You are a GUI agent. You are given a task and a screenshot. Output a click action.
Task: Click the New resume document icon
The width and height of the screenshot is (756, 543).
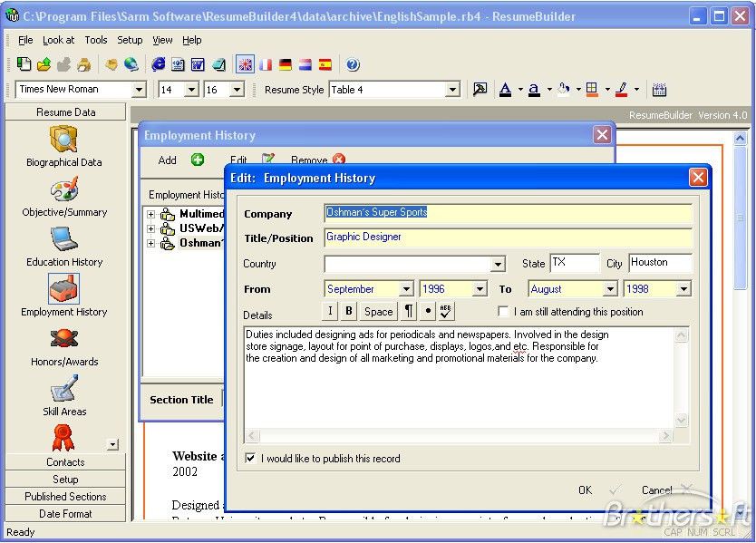(x=24, y=64)
